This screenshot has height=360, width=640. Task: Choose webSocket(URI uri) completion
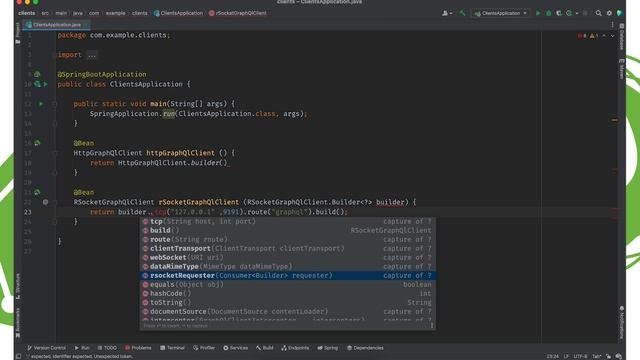pos(288,257)
